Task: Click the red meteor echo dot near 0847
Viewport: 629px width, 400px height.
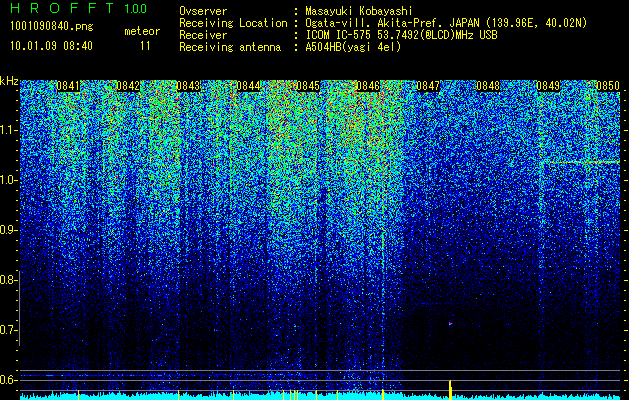Action: point(450,323)
